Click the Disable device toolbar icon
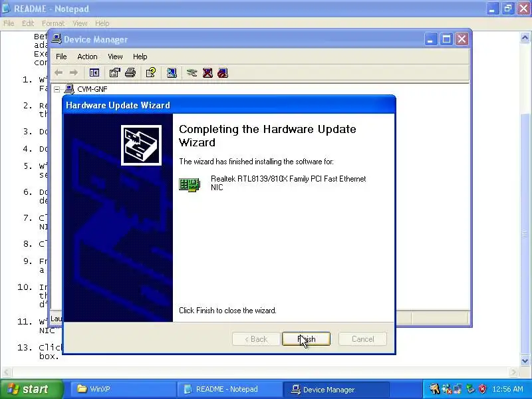 pos(223,72)
